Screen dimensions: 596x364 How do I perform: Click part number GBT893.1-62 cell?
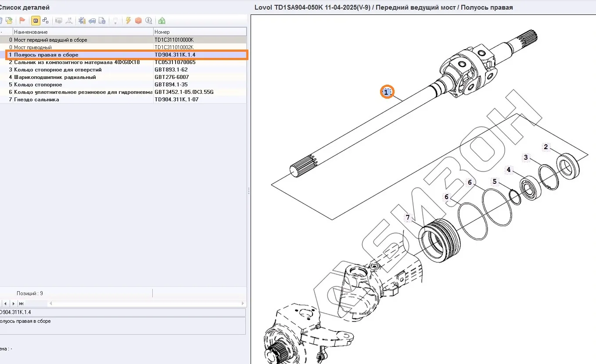171,70
